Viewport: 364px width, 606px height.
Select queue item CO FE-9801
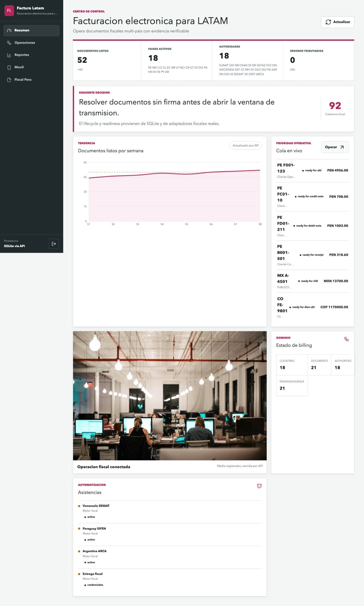[313, 307]
